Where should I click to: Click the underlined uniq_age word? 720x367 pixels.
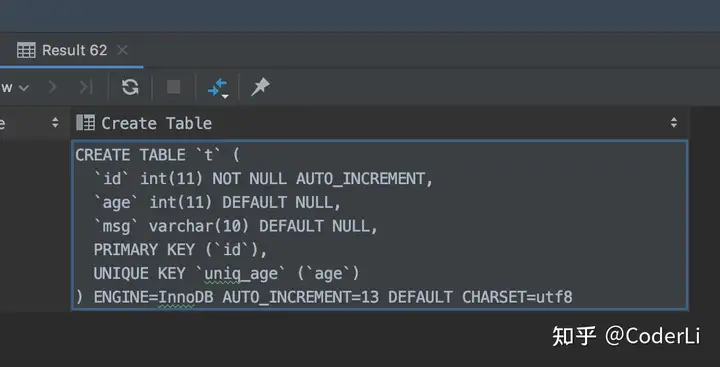click(241, 274)
